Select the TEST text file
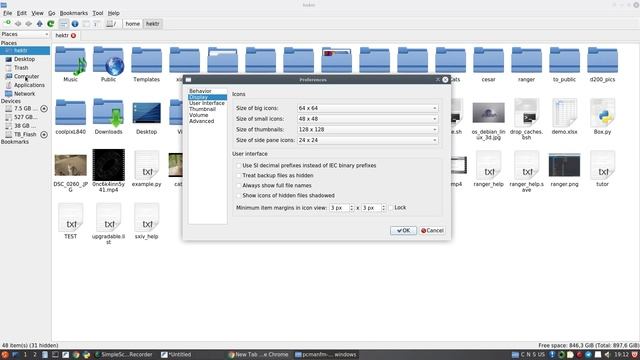The height and width of the screenshot is (360, 640). (71, 221)
